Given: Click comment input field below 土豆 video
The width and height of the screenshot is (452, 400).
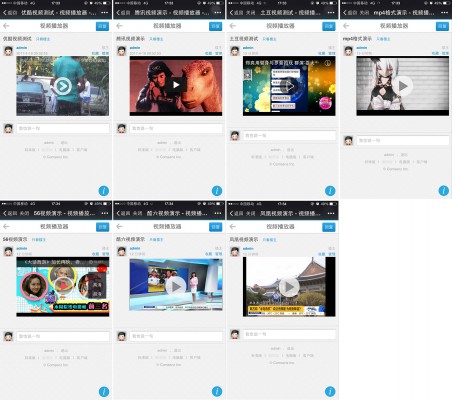Looking at the screenshot, I should tap(289, 136).
